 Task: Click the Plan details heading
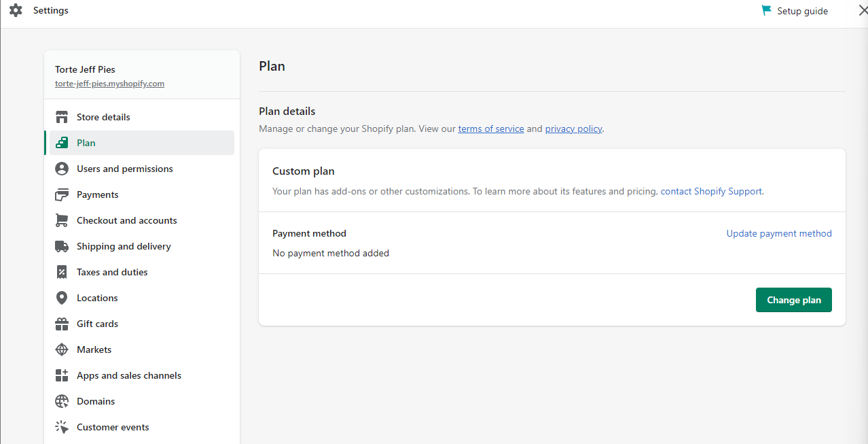287,111
